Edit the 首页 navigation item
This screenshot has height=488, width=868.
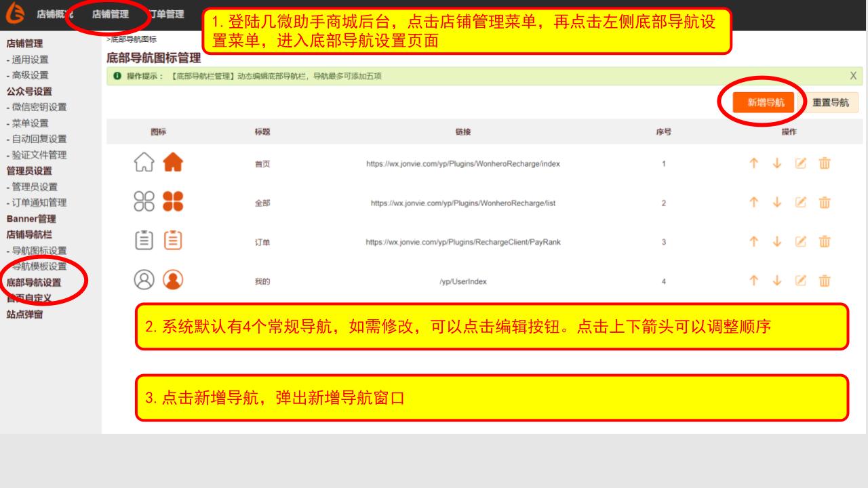801,163
